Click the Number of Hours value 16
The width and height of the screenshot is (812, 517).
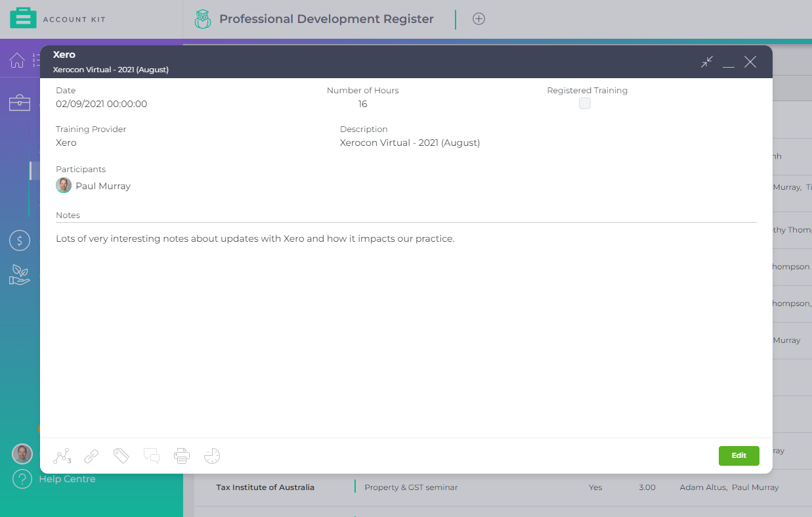363,104
